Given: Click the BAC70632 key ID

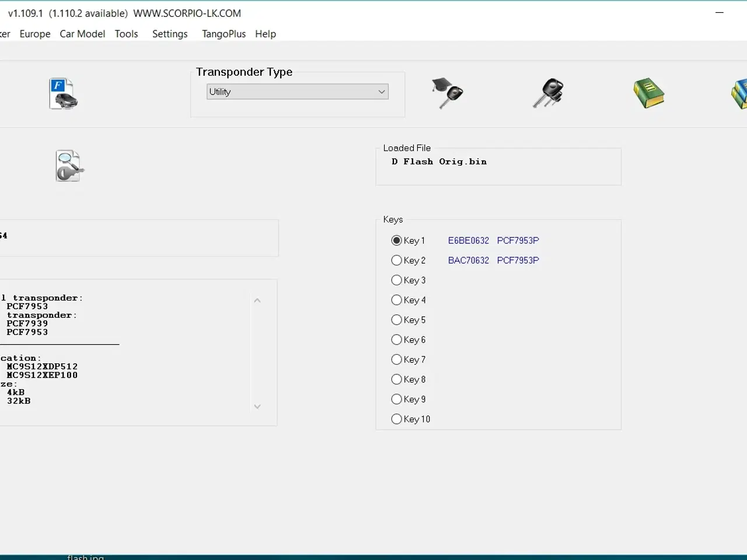Looking at the screenshot, I should [469, 260].
